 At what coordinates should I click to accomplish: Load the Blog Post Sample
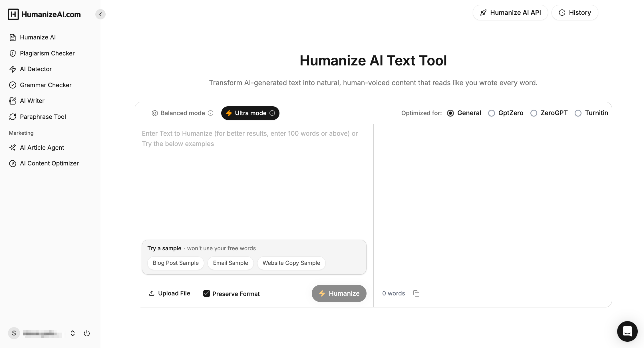pos(176,263)
